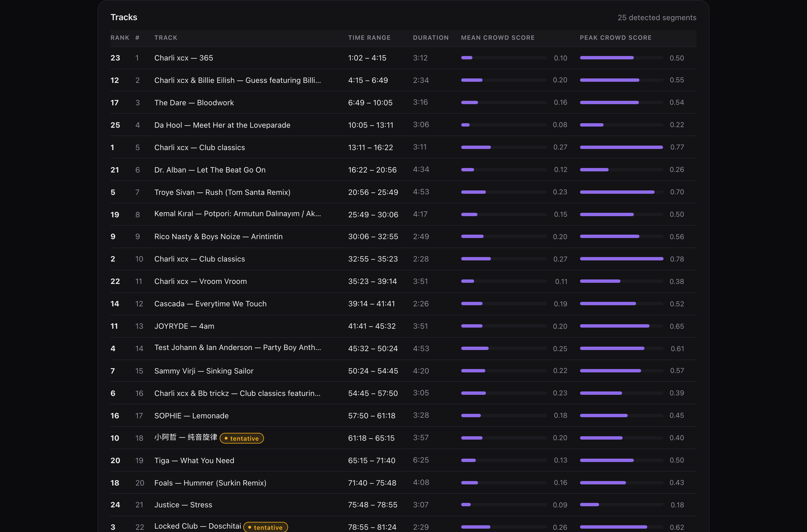The image size is (807, 532).
Task: Sort by the RANK column header
Action: point(120,38)
